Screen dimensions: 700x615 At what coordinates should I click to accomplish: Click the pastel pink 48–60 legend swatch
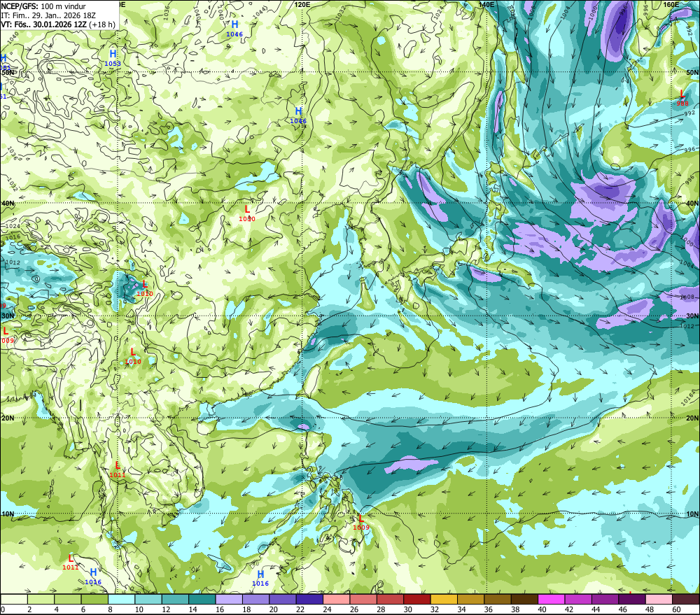point(659,599)
